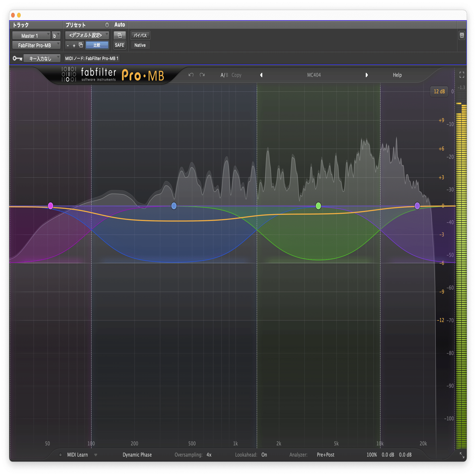Click the undo arrow icon
This screenshot has height=476, width=476.
[191, 75]
